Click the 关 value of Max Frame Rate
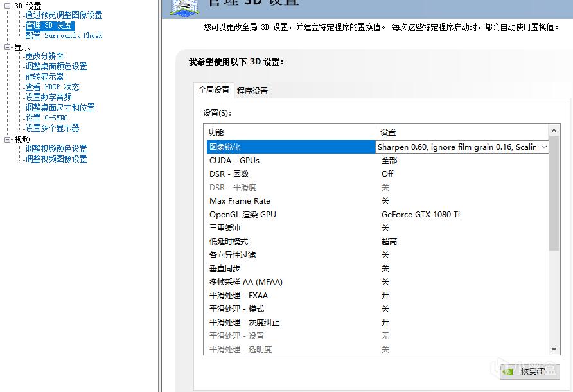 [385, 201]
